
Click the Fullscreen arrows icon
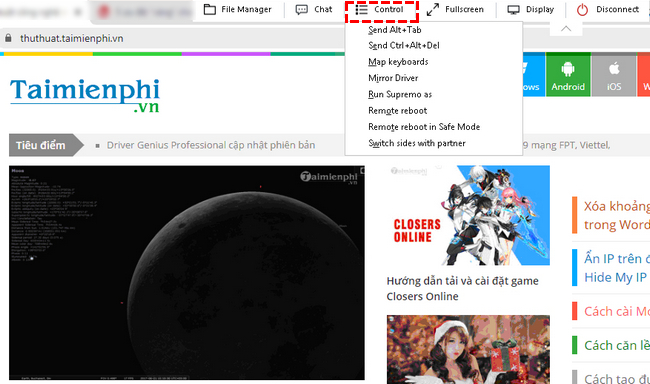point(433,10)
